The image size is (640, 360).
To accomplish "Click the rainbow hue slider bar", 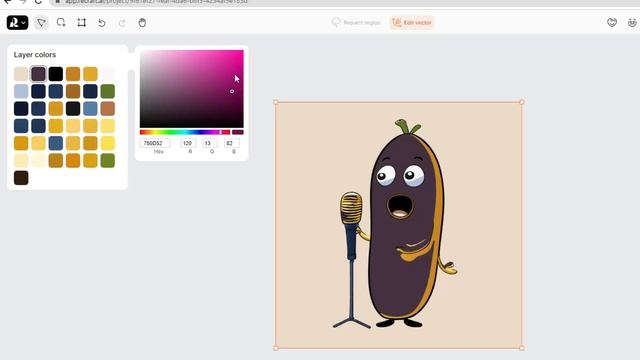I will click(x=185, y=132).
